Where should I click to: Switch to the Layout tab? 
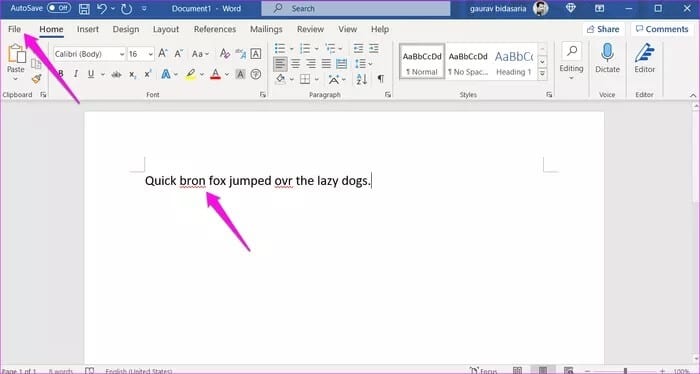coord(166,29)
